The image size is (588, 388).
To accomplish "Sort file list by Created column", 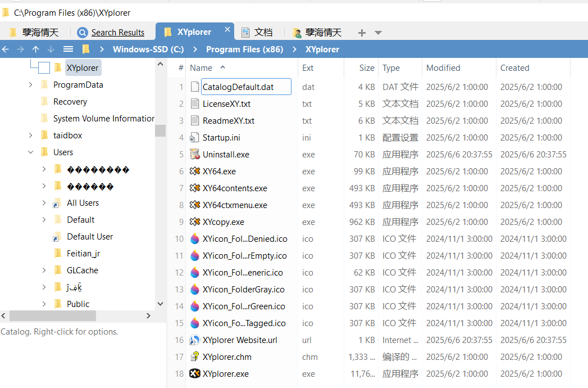I will click(514, 68).
